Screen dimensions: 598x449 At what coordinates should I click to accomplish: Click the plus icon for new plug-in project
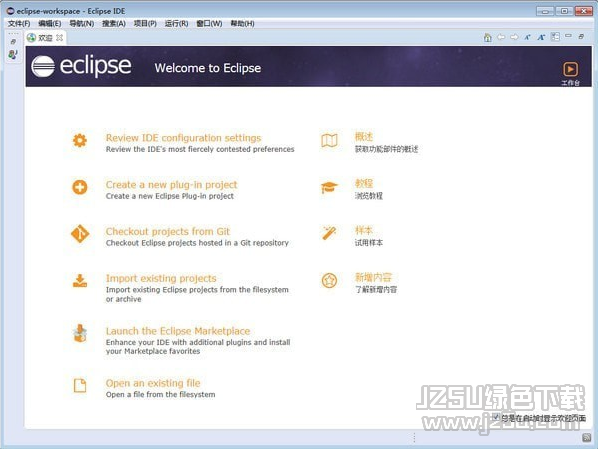(80, 187)
